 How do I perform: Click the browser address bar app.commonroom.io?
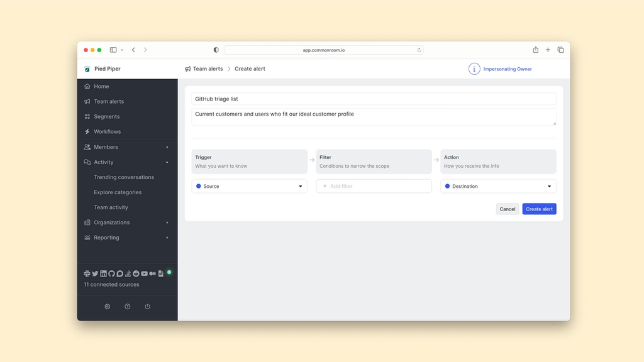(x=324, y=50)
